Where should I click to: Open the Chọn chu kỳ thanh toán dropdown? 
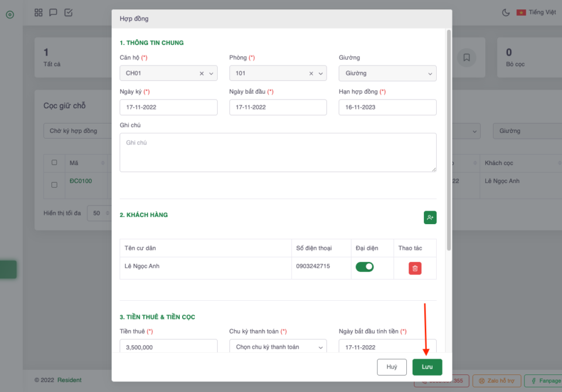(277, 347)
